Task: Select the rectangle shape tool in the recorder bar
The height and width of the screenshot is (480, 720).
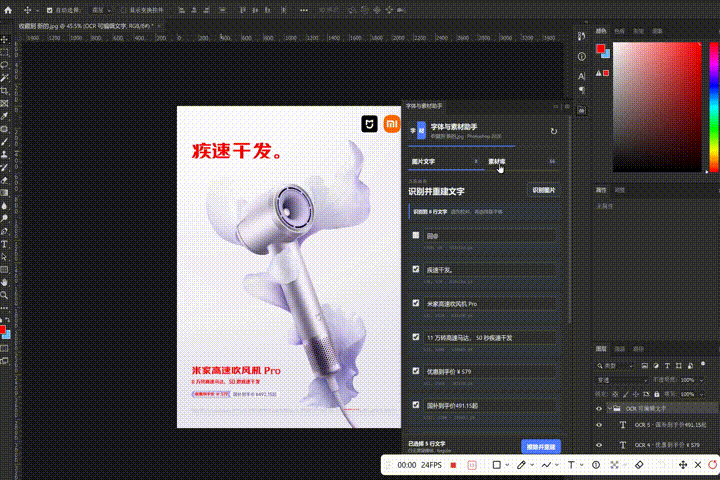Action: (496, 465)
